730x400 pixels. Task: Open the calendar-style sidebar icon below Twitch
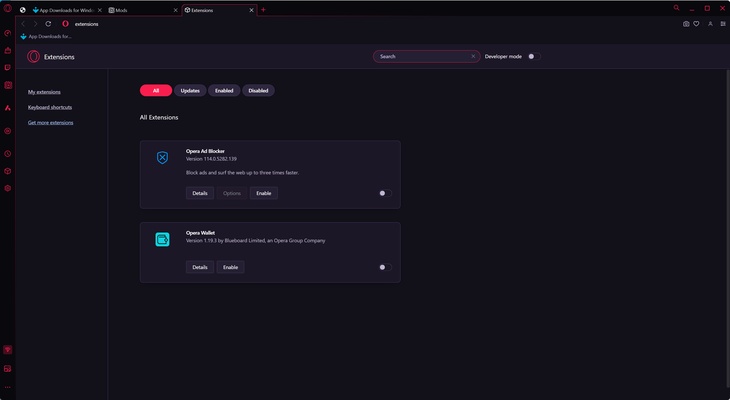click(7, 85)
